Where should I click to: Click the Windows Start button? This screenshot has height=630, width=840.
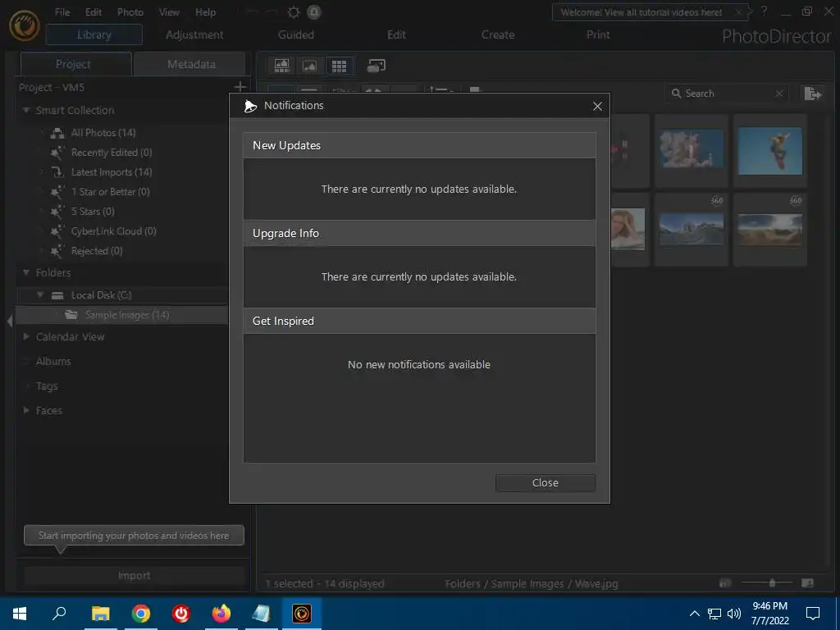[x=20, y=614]
